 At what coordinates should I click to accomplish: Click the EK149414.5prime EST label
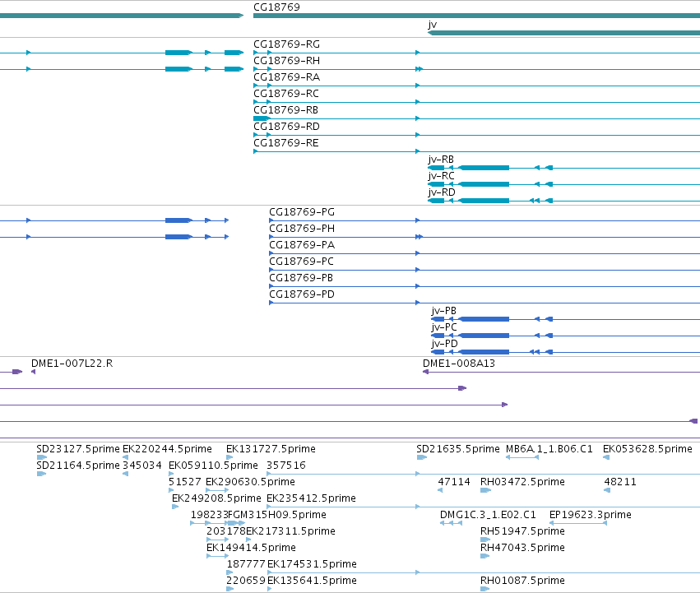252,548
